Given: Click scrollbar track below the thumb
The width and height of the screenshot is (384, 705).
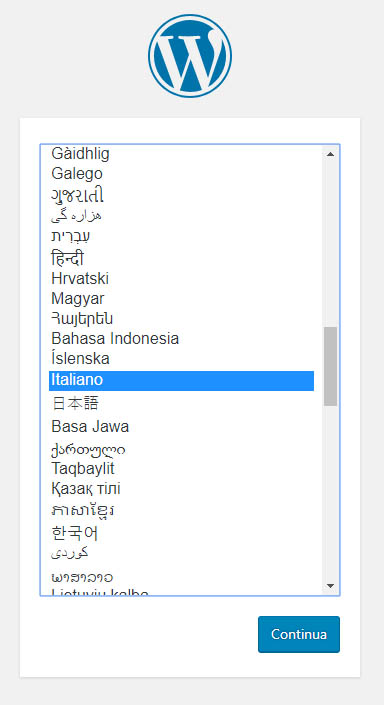Looking at the screenshot, I should pos(330,490).
